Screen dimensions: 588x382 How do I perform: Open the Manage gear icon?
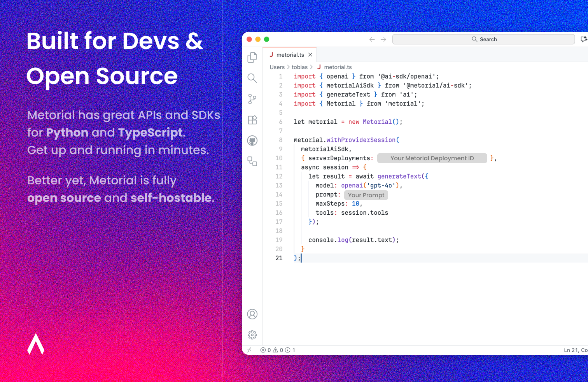[252, 335]
